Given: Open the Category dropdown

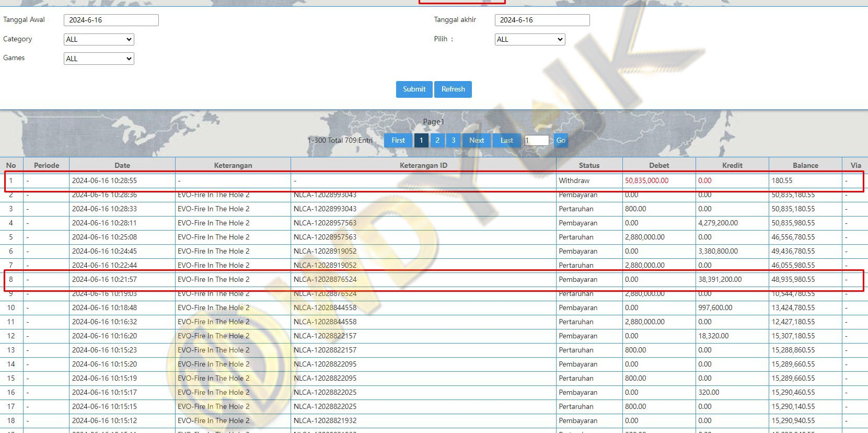Looking at the screenshot, I should [99, 39].
